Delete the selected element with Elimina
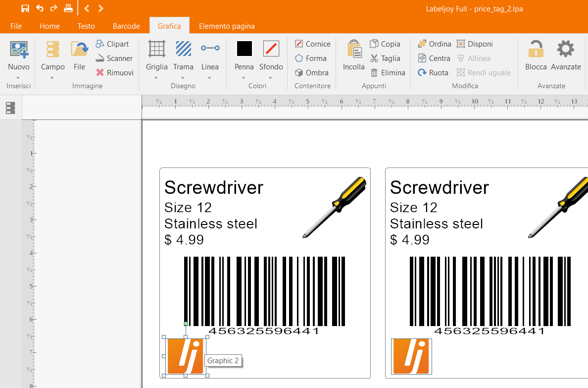588x388 pixels. pyautogui.click(x=388, y=72)
